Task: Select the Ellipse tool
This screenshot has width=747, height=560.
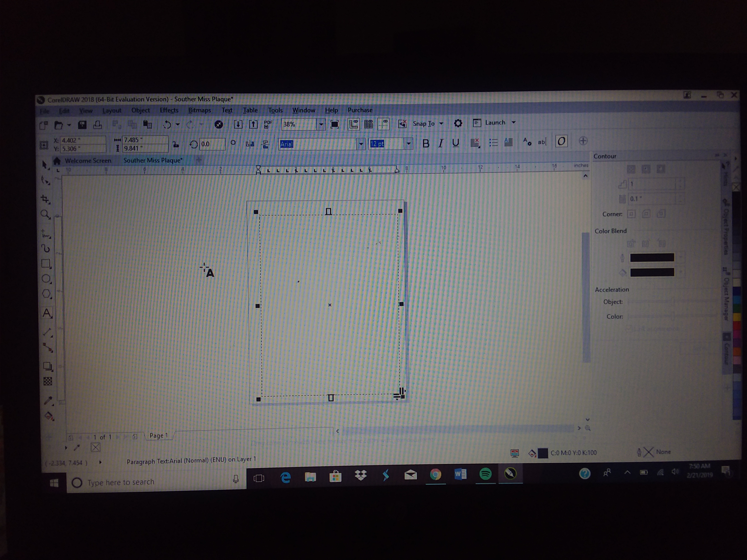Action: point(47,279)
